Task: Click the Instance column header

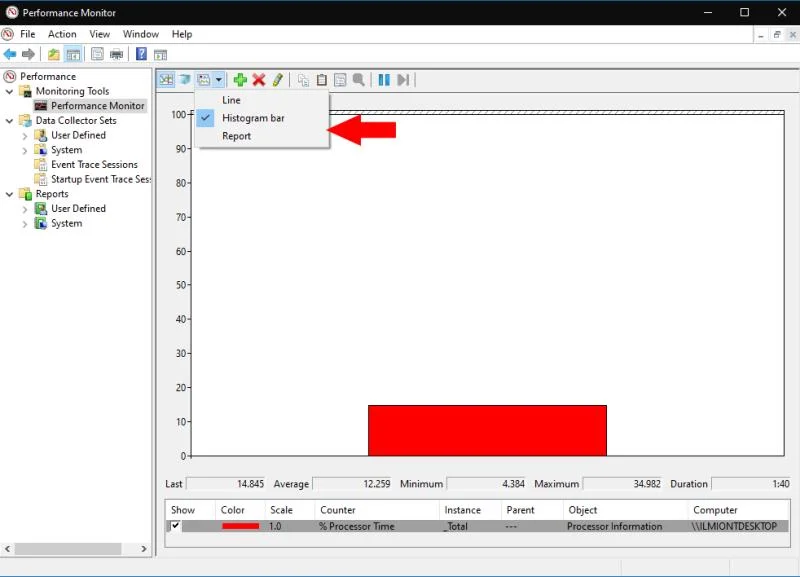Action: [x=470, y=510]
